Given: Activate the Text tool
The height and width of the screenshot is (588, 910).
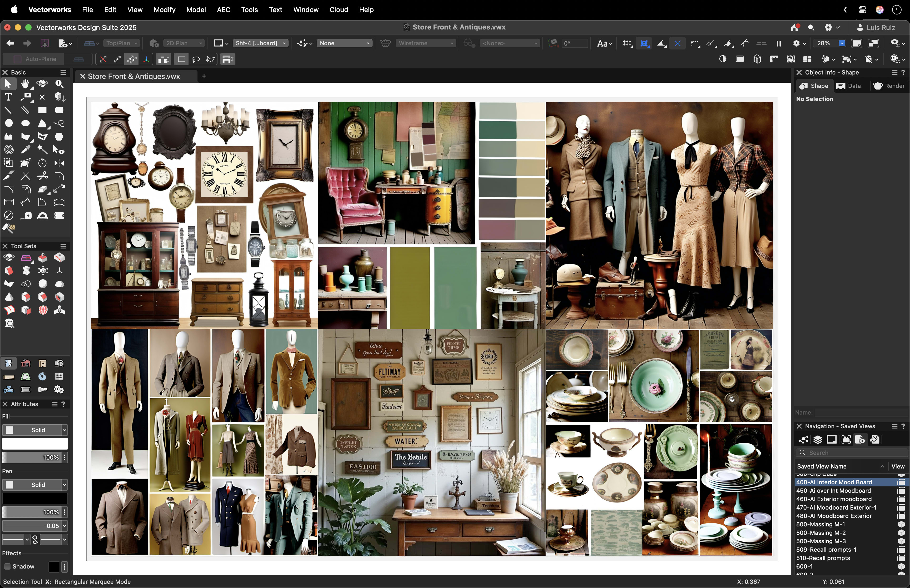Looking at the screenshot, I should [8, 97].
